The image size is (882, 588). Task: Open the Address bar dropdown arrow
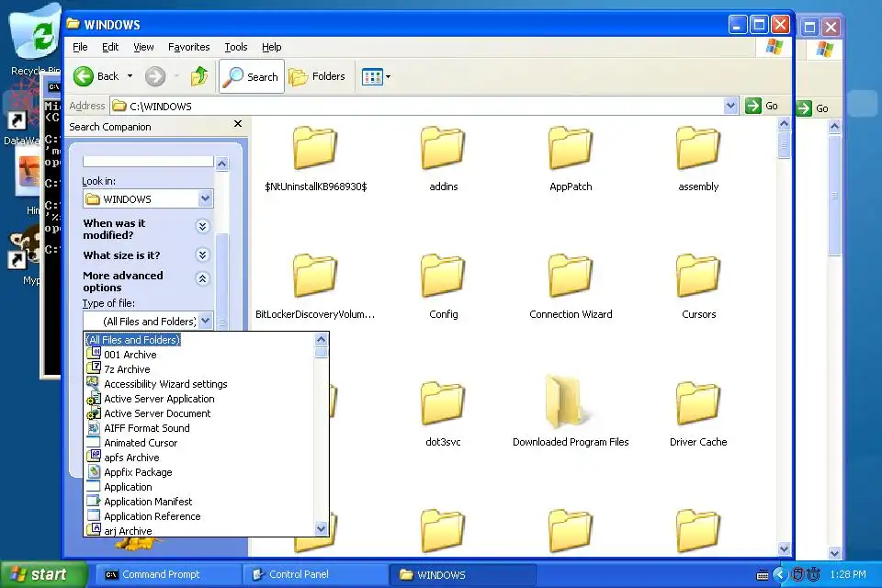(730, 106)
